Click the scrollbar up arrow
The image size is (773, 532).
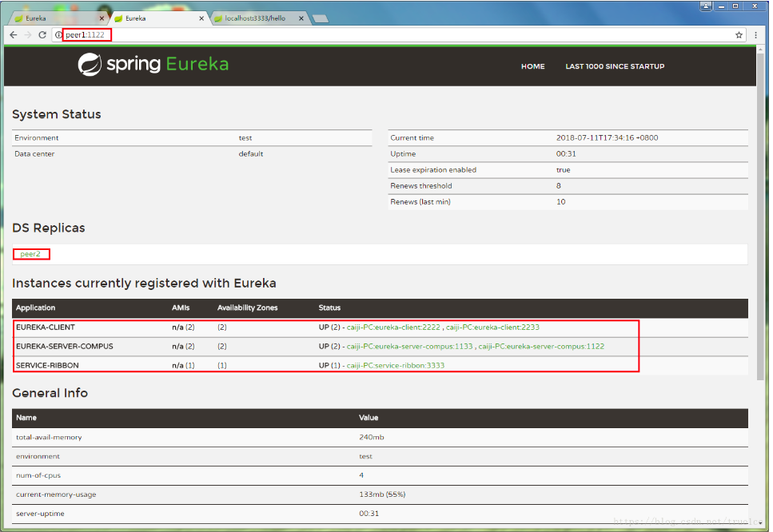point(761,50)
